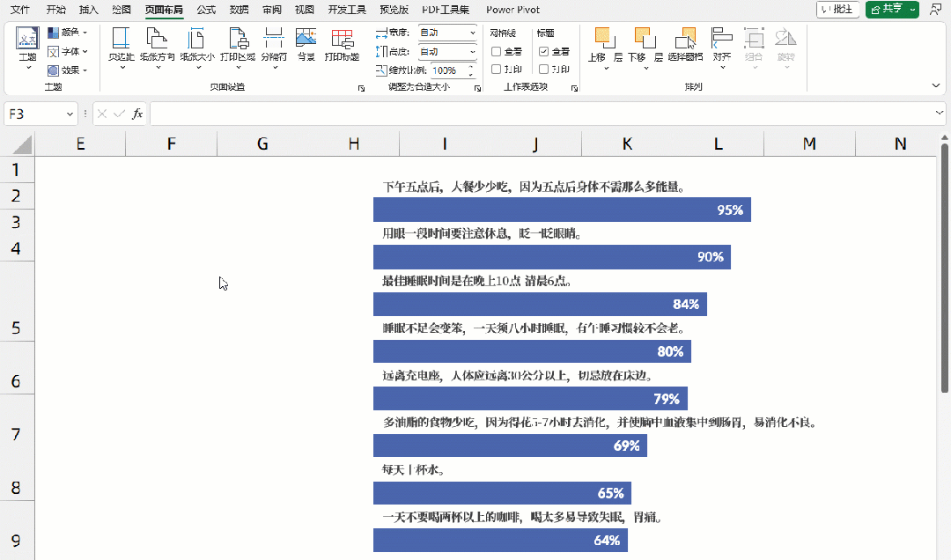Switch to the 开发工具 (Developer) tab
Screen dimensions: 951x560
pos(347,10)
